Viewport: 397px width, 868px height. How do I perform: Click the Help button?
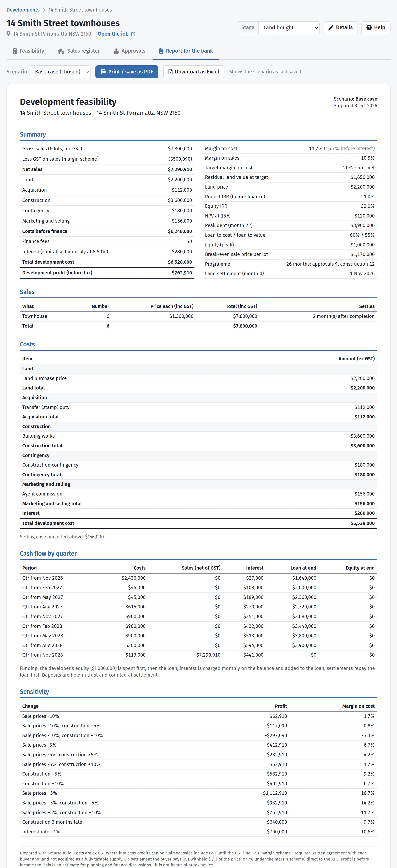pos(376,28)
